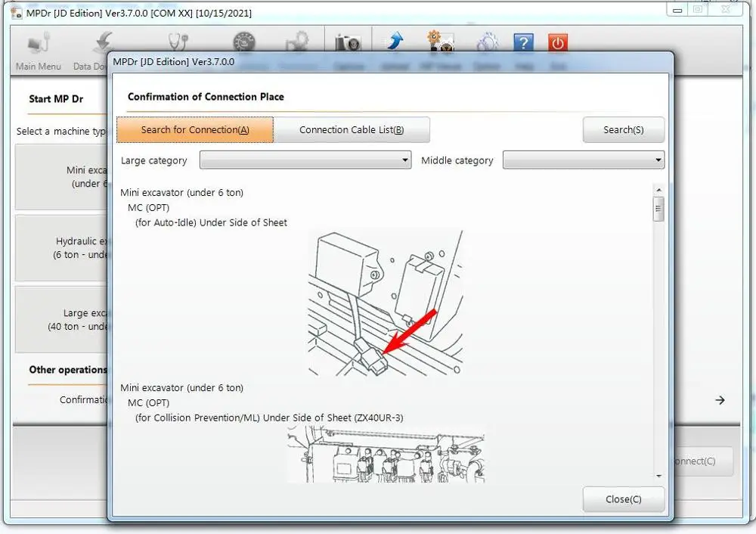The image size is (756, 534).
Task: Click the greyed gear setup toolbar icon
Action: coord(297,42)
